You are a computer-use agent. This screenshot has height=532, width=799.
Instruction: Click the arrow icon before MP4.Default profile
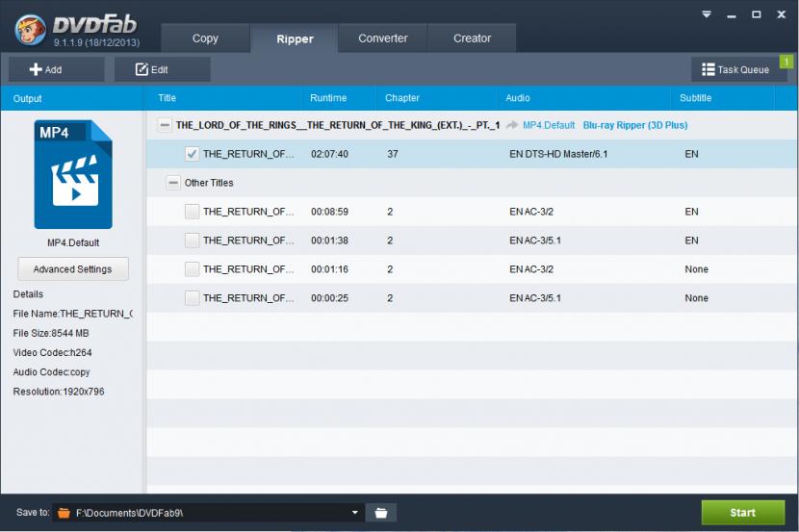click(x=512, y=125)
